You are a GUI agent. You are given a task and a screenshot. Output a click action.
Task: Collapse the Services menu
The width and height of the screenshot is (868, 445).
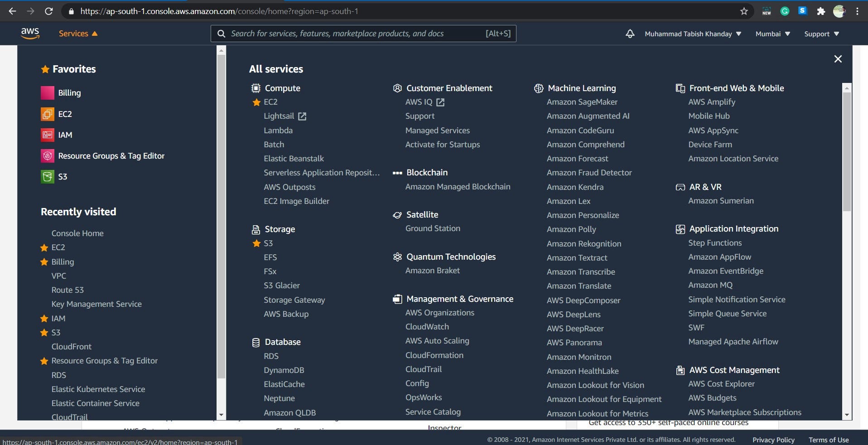(x=78, y=34)
